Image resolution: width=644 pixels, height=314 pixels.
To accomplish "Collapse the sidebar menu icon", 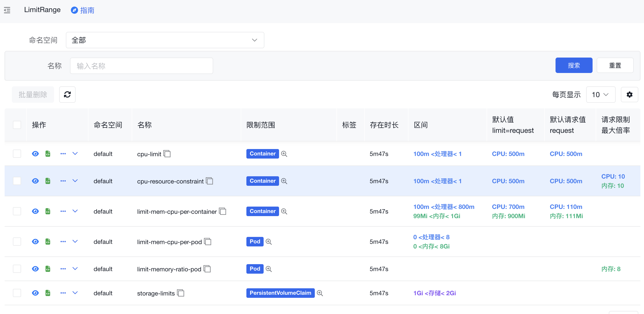I will (x=7, y=10).
